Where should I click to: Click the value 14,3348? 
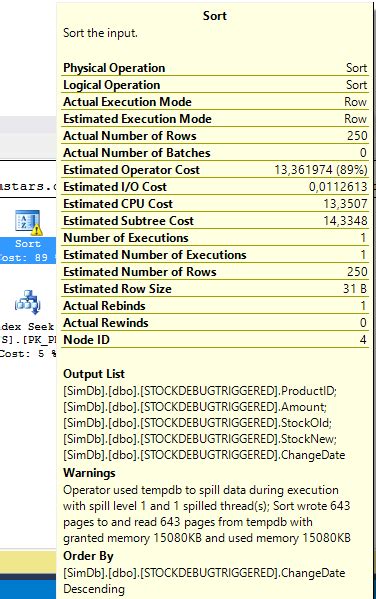pyautogui.click(x=345, y=220)
